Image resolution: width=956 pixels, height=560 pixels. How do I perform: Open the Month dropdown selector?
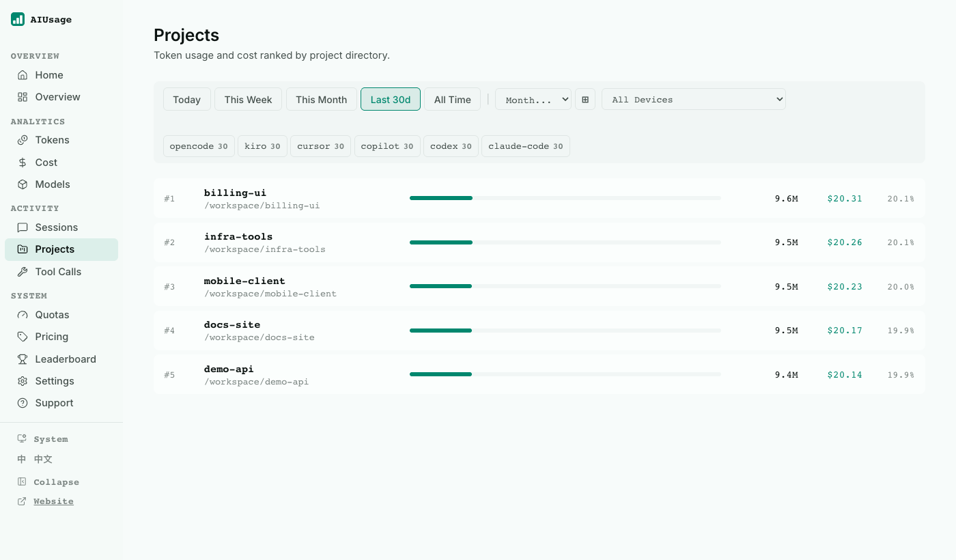(533, 99)
